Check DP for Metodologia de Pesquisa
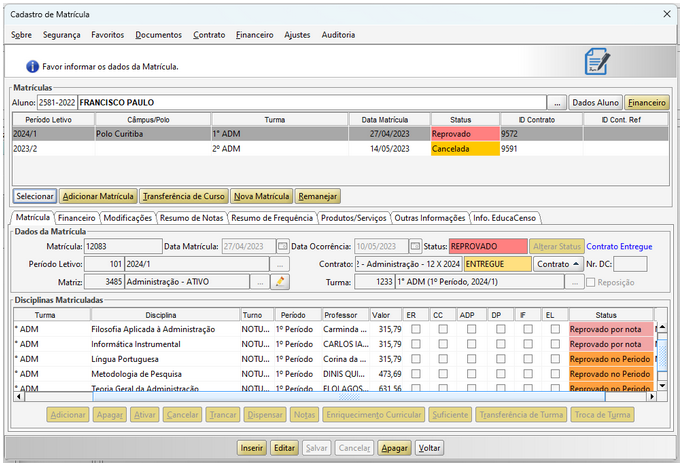This screenshot has height=463, width=681. [x=501, y=374]
